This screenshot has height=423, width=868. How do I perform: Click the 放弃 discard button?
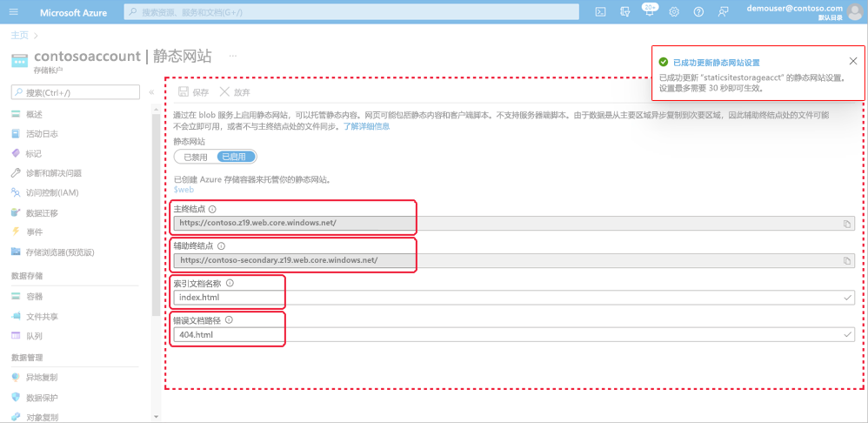pos(235,92)
